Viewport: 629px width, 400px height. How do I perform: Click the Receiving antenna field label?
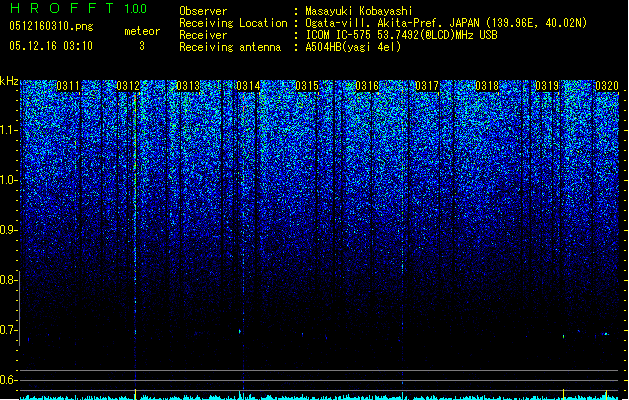(230, 47)
